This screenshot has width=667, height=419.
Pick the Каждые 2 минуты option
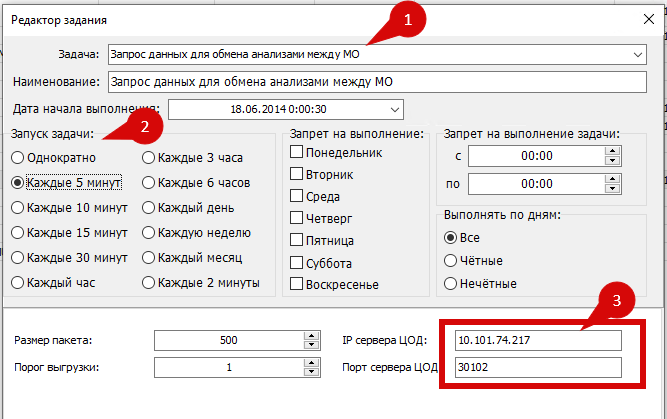[x=150, y=282]
